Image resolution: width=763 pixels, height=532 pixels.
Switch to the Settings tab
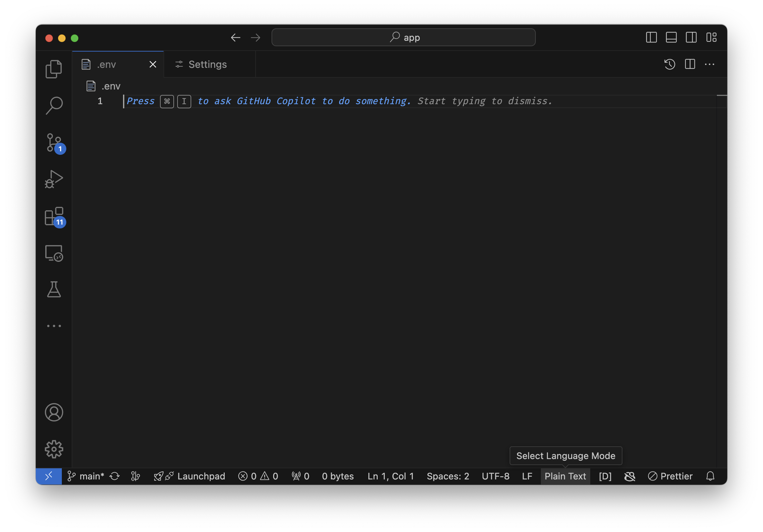[x=207, y=64]
